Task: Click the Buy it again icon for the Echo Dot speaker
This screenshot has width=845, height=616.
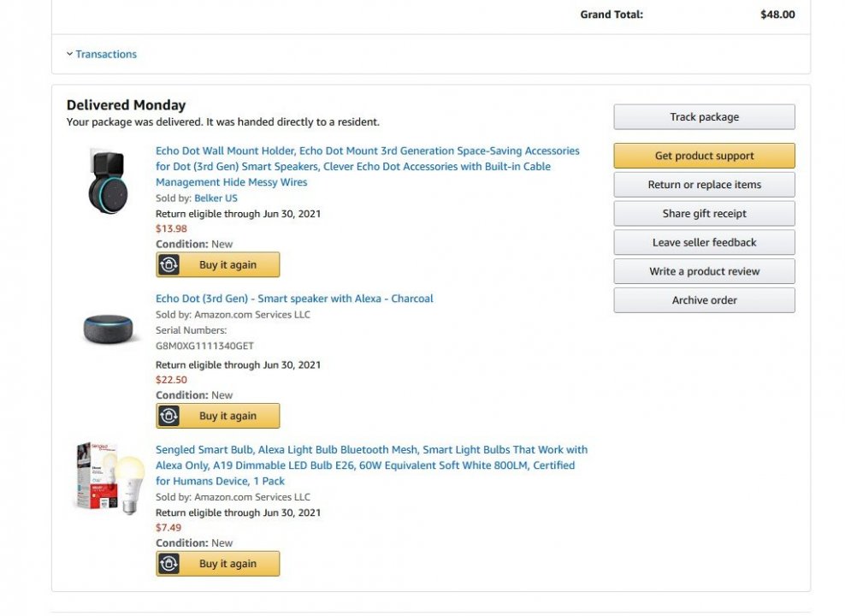Action: (169, 416)
